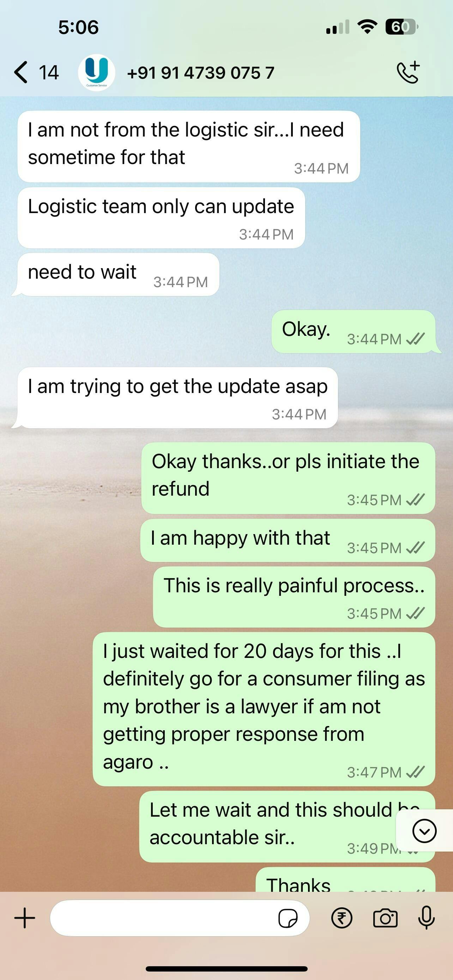Start a call with the phone-plus icon
453x980 pixels.
(x=408, y=72)
